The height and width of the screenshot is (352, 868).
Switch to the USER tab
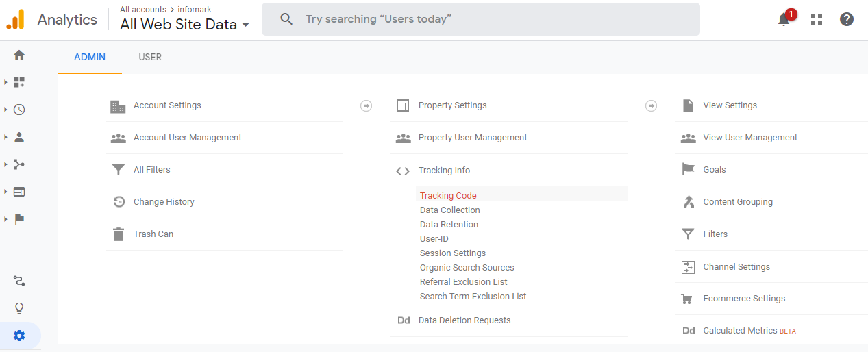coord(150,58)
